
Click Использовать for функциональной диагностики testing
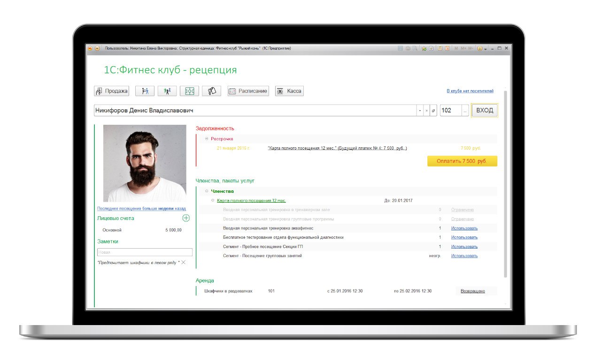point(464,237)
